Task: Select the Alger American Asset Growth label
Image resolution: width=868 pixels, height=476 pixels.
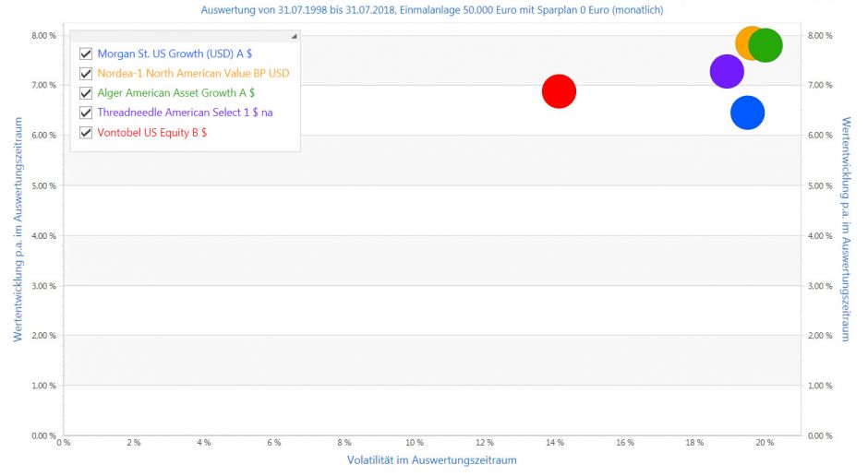Action: pos(175,93)
